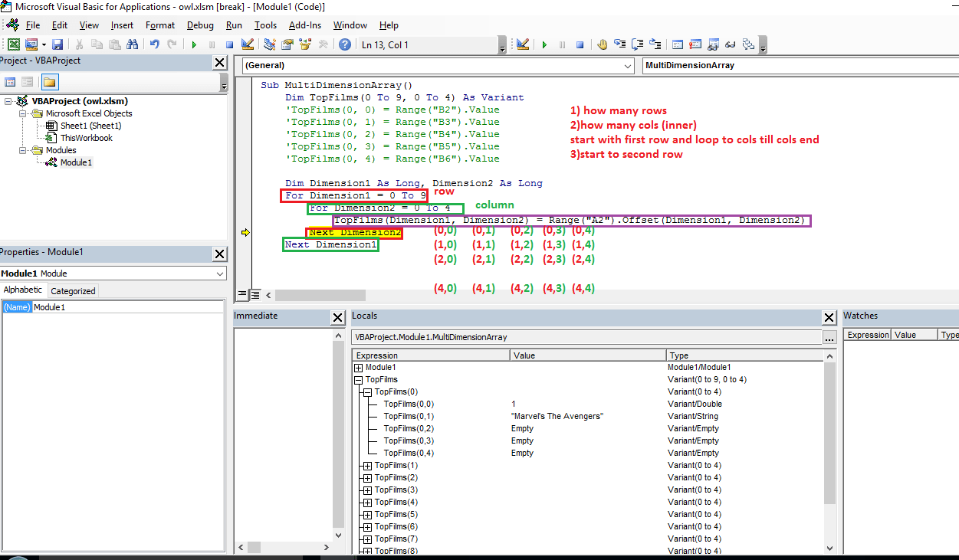This screenshot has width=959, height=560.
Task: Open the MultiDimensionArray procedure dropdown
Action: pyautogui.click(x=800, y=66)
